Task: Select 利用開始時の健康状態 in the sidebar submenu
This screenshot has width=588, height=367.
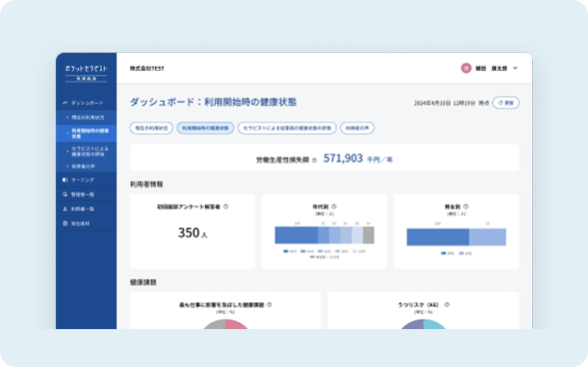Action: click(86, 134)
